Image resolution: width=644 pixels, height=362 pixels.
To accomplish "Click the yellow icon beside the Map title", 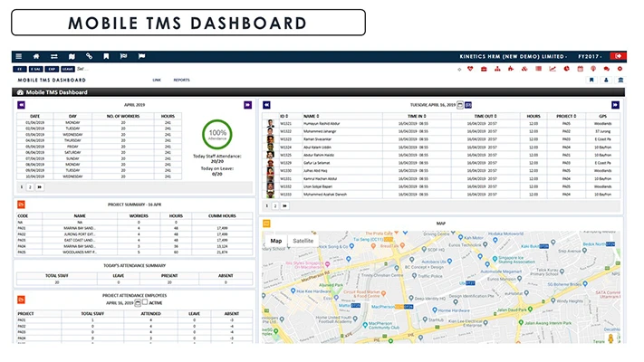I will (x=266, y=224).
